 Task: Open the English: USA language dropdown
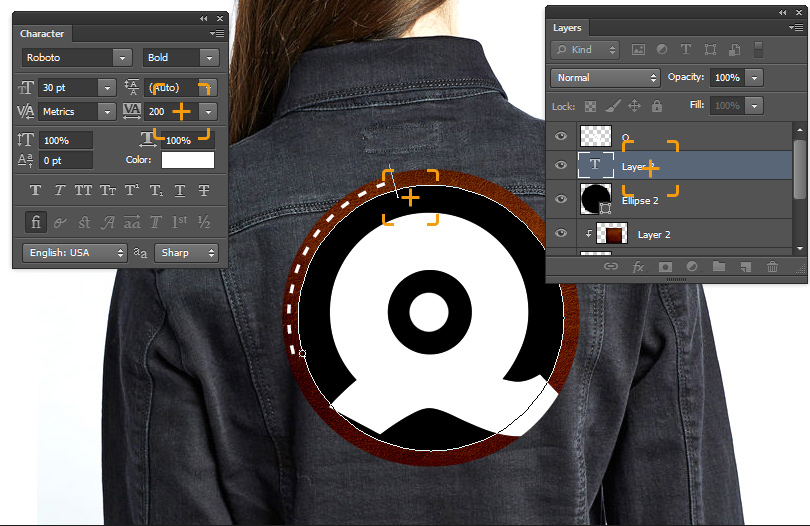click(x=74, y=253)
